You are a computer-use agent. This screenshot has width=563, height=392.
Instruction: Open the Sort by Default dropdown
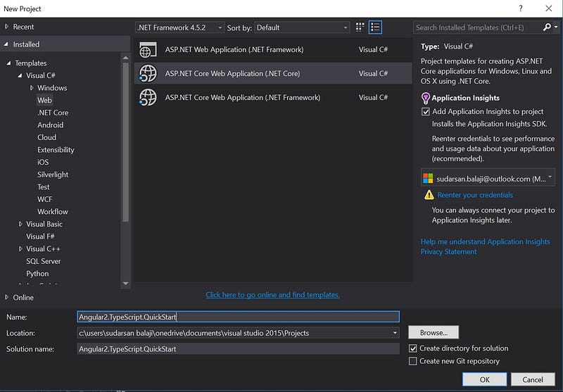coord(302,27)
